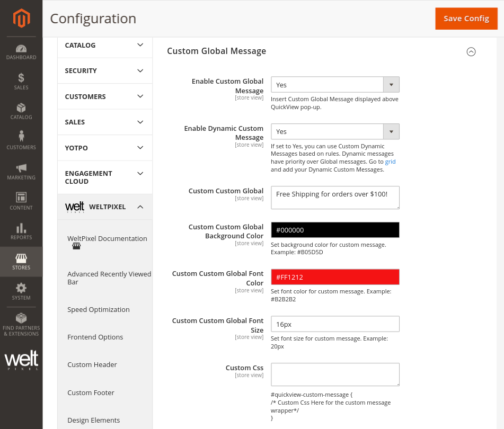
Task: Open the Customers person icon
Action: tap(21, 137)
